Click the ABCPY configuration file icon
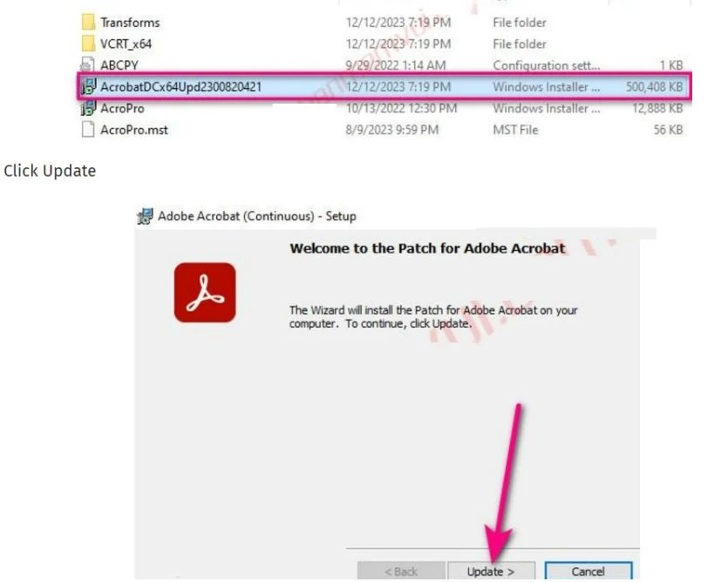 tap(88, 65)
